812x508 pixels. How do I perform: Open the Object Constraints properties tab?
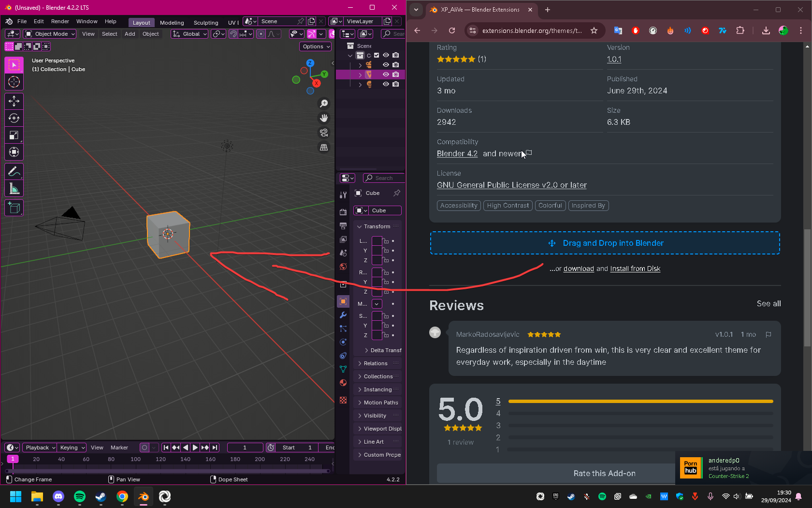[x=343, y=356]
